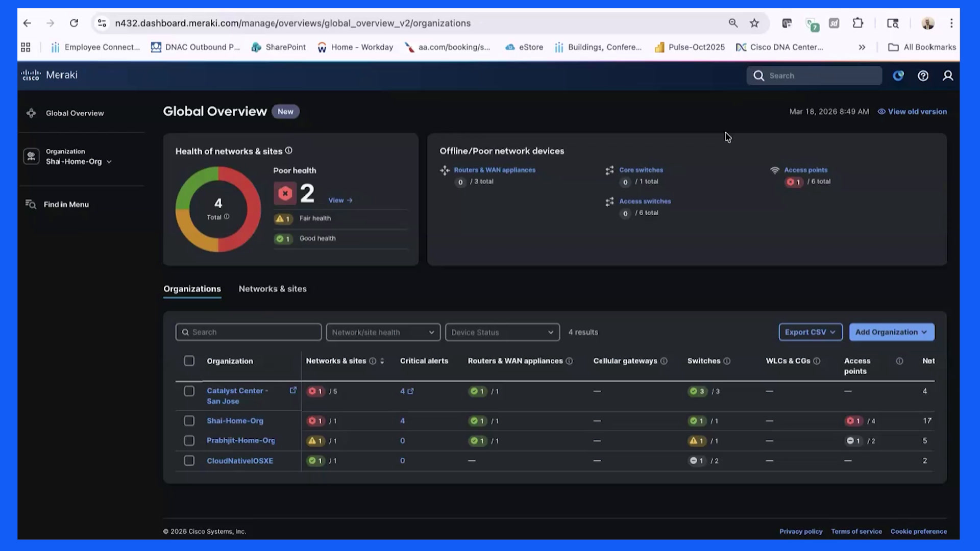Open the SharePoint bookmark

pos(279,47)
